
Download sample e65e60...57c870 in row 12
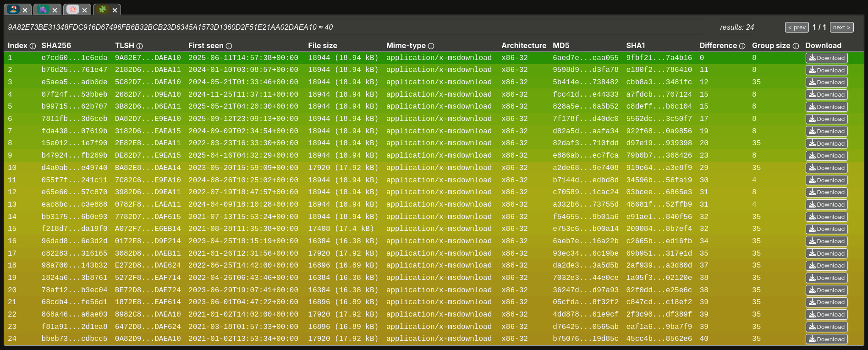[x=826, y=192]
